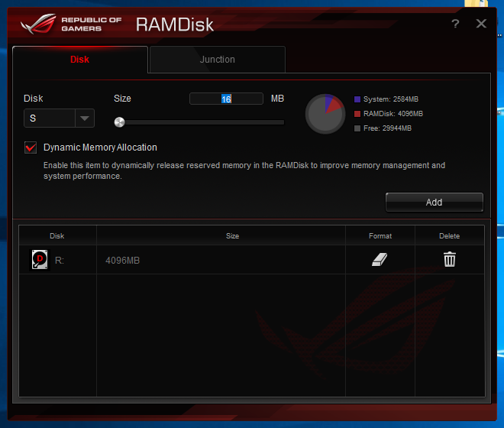Open help with the question mark icon

(455, 24)
